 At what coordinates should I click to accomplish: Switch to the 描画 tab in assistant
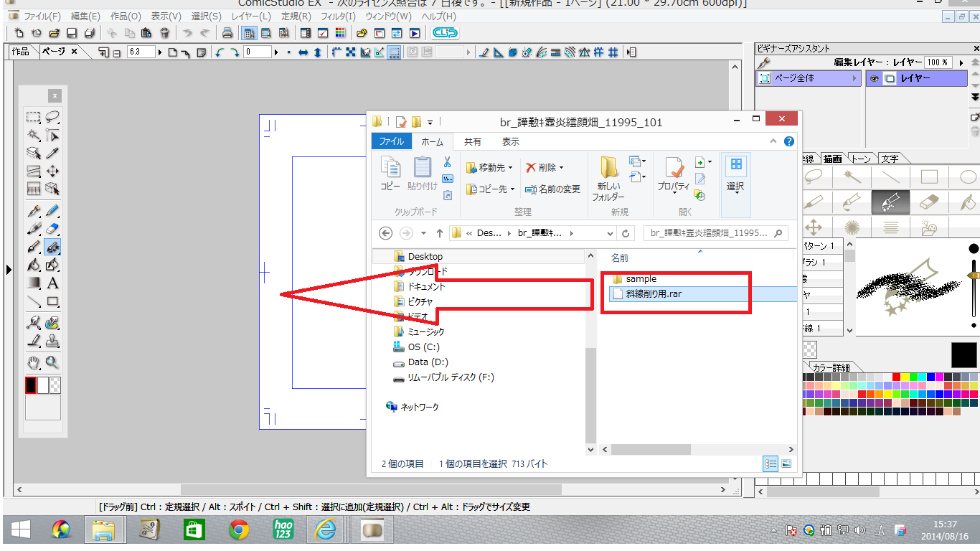pyautogui.click(x=832, y=159)
